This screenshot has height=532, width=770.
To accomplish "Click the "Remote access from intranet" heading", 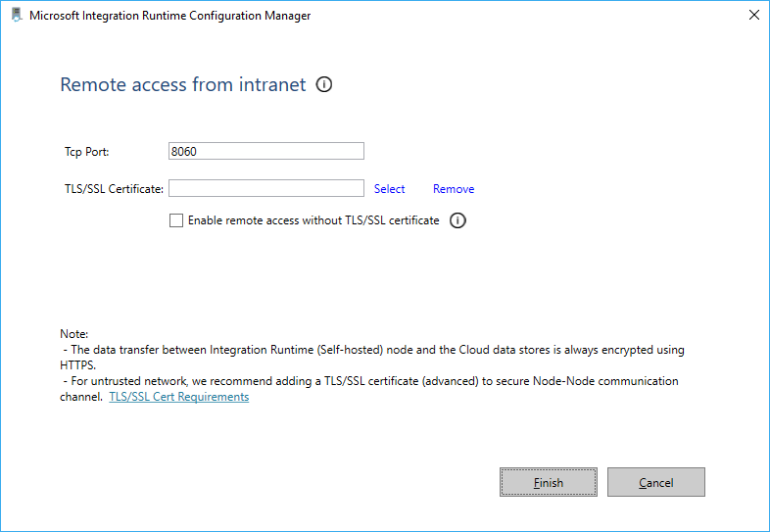I will 183,85.
